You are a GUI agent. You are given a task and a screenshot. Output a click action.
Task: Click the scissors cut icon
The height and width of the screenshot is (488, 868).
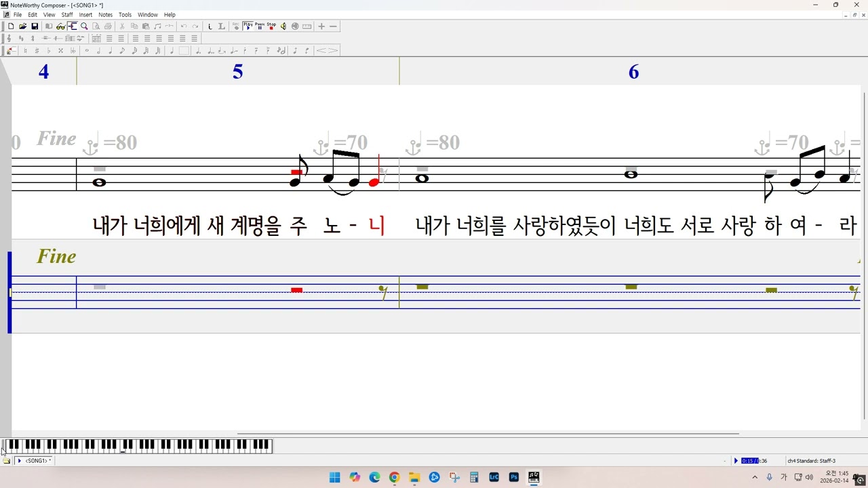tap(122, 26)
